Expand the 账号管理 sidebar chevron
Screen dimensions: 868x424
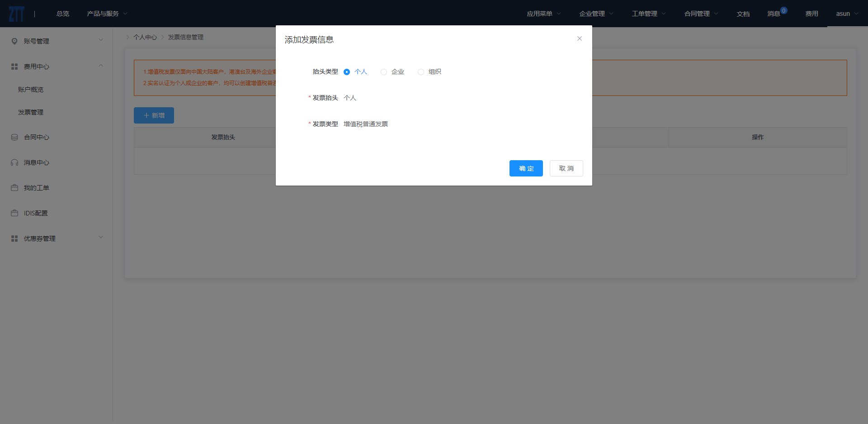coord(101,40)
